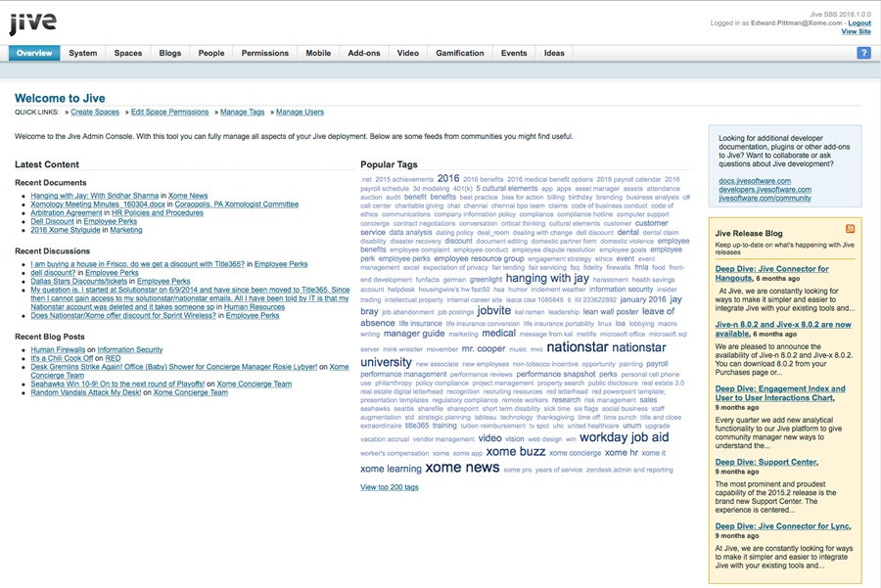
Task: Switch to the Spaces tab
Action: [x=128, y=53]
